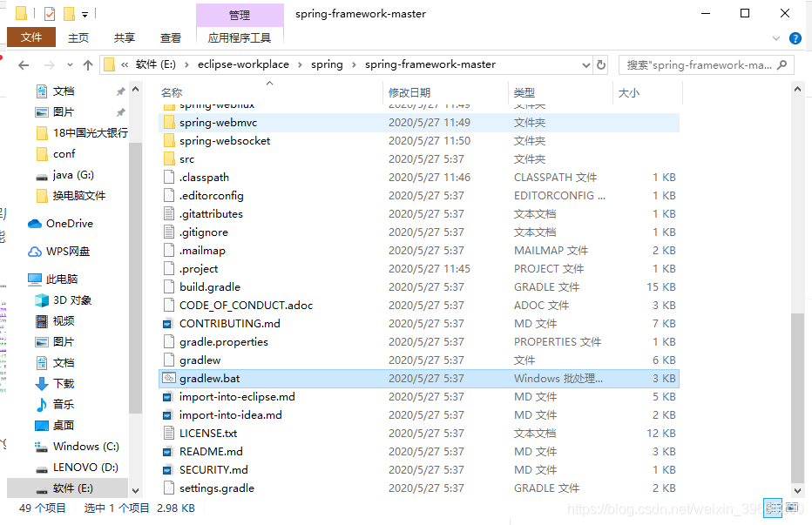Click spring-framework-master breadcrumb segment
812x525 pixels.
pyautogui.click(x=430, y=64)
